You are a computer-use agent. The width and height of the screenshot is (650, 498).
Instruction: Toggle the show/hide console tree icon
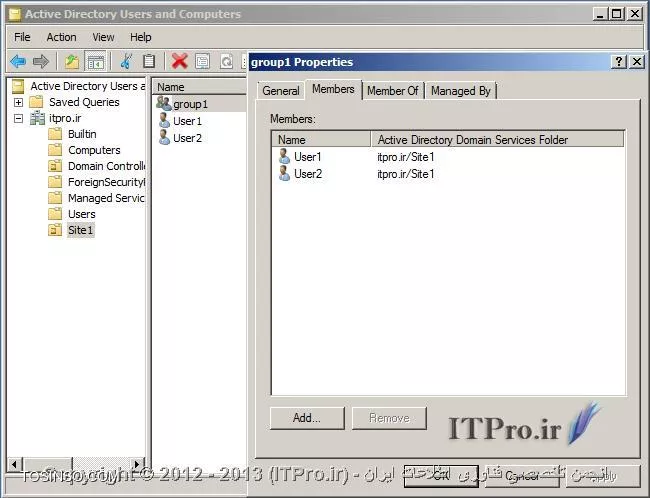(95, 61)
